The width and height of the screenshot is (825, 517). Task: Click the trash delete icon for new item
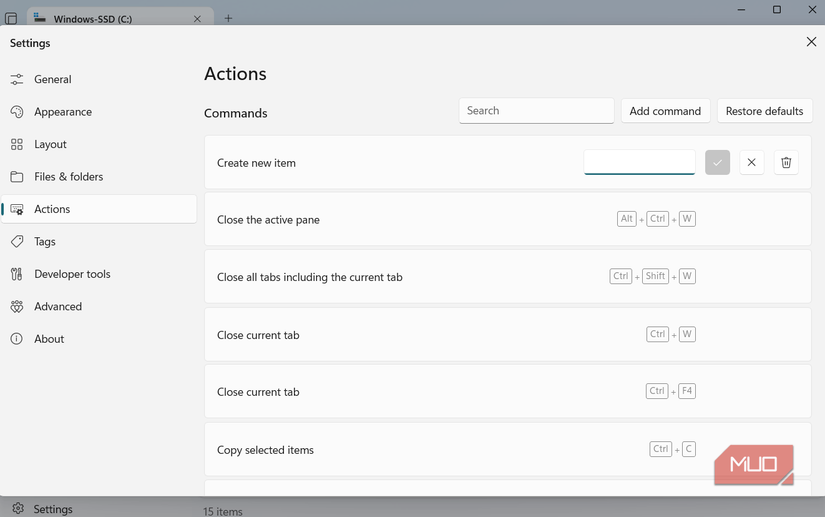click(786, 162)
